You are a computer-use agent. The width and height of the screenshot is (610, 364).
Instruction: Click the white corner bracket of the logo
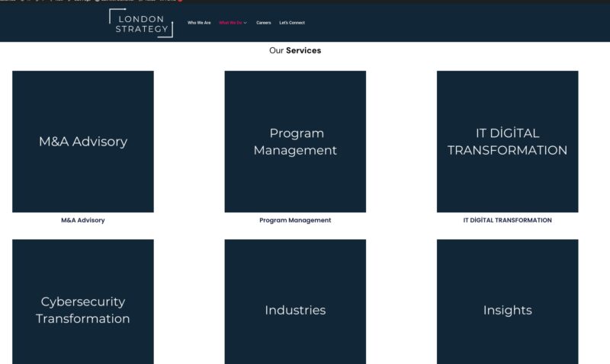pyautogui.click(x=111, y=11)
